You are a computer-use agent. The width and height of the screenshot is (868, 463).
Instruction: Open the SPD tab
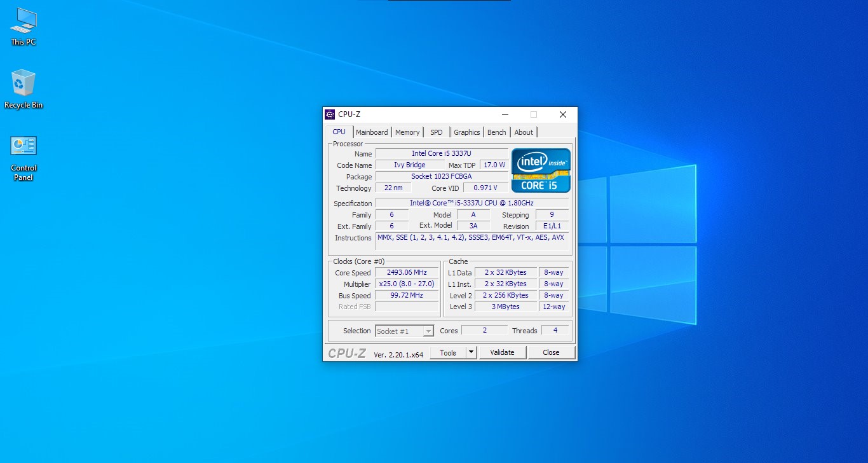click(436, 132)
